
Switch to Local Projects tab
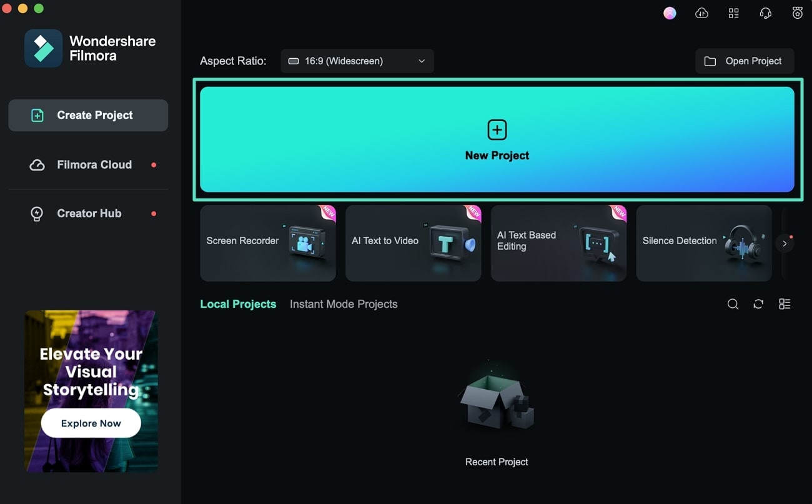[x=238, y=304]
